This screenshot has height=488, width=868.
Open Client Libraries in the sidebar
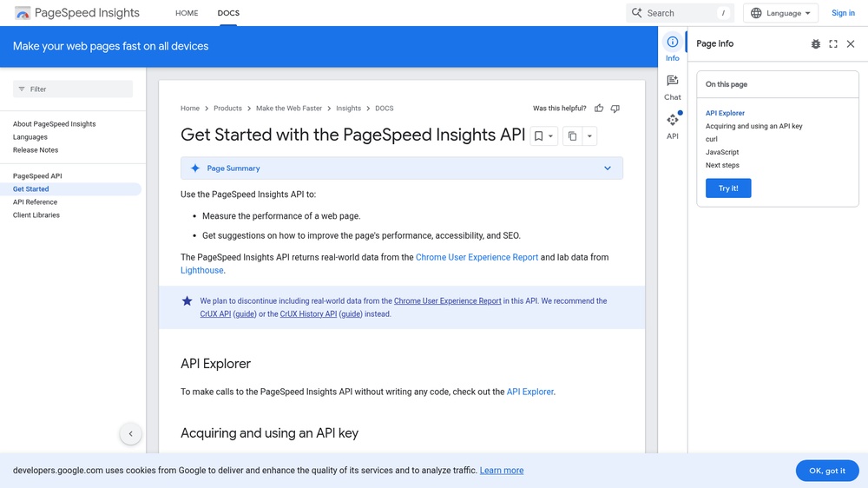click(36, 215)
